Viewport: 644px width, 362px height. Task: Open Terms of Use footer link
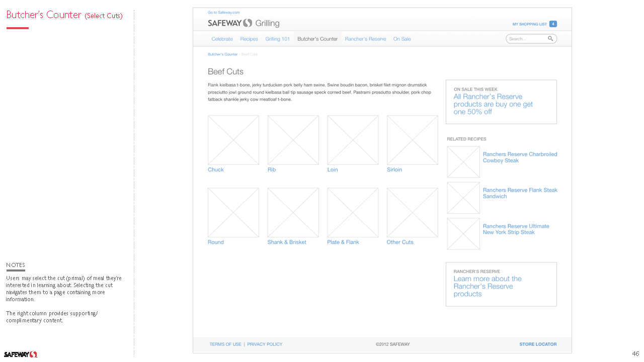225,344
